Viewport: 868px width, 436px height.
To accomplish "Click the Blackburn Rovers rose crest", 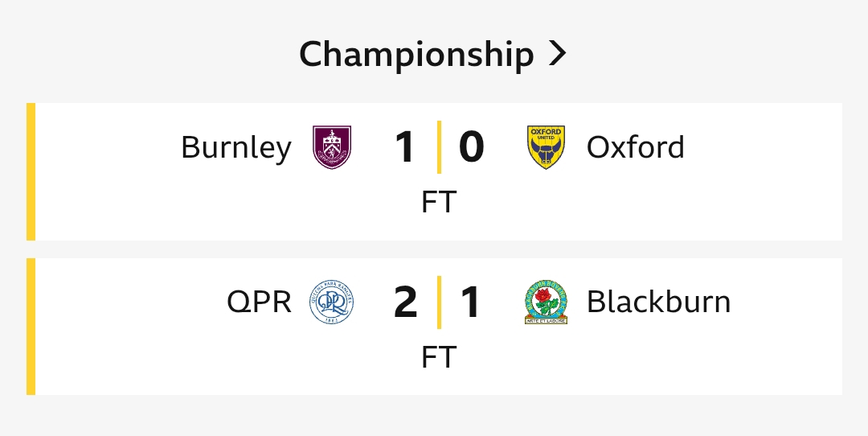I will (x=546, y=302).
